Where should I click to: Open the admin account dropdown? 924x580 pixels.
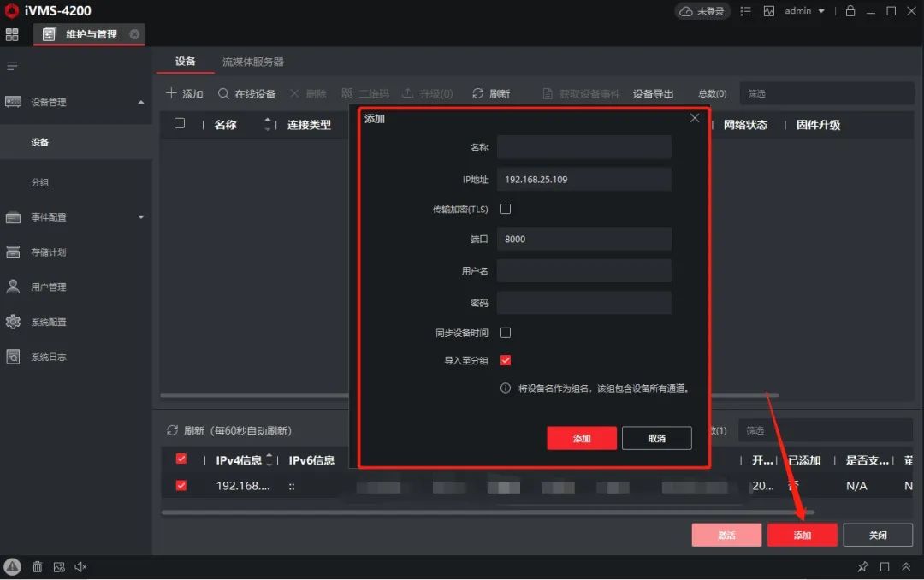(805, 10)
